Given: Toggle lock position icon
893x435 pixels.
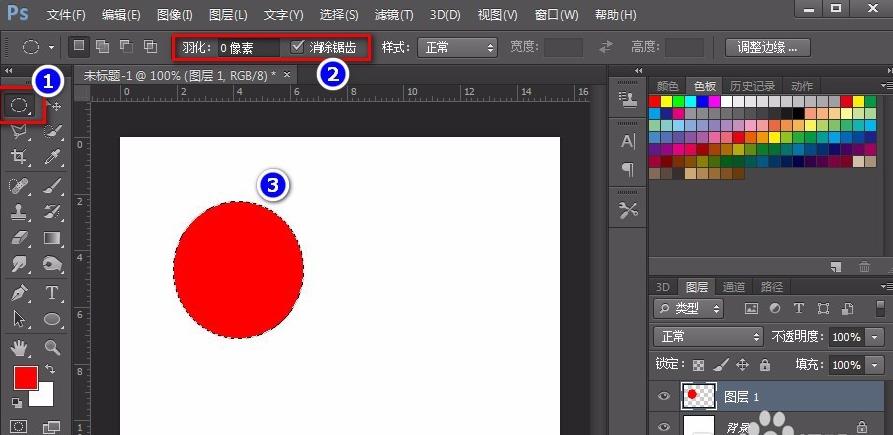Looking at the screenshot, I should point(742,364).
